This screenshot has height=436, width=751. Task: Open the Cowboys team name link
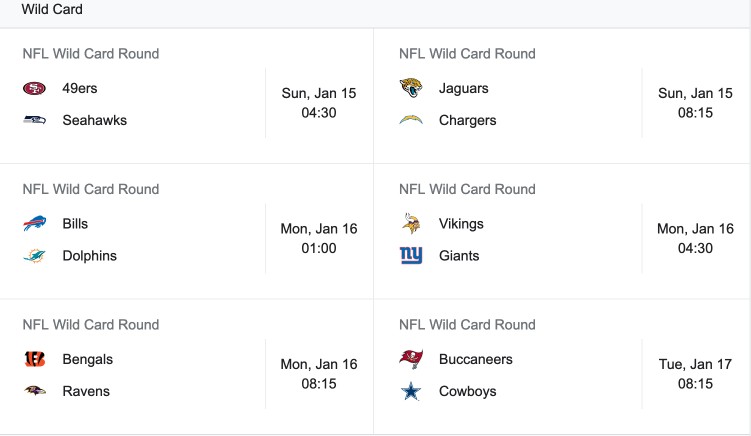467,391
